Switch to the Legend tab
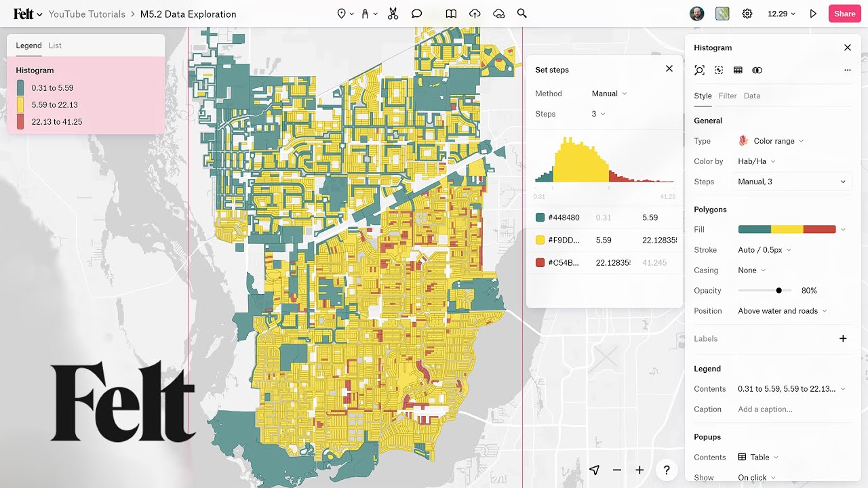The image size is (868, 488). coord(28,45)
